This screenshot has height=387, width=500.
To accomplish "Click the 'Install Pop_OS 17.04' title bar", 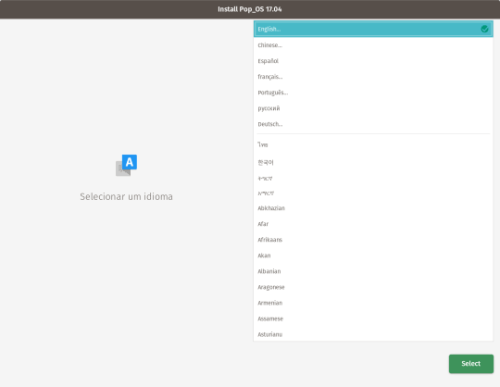I will [x=250, y=9].
